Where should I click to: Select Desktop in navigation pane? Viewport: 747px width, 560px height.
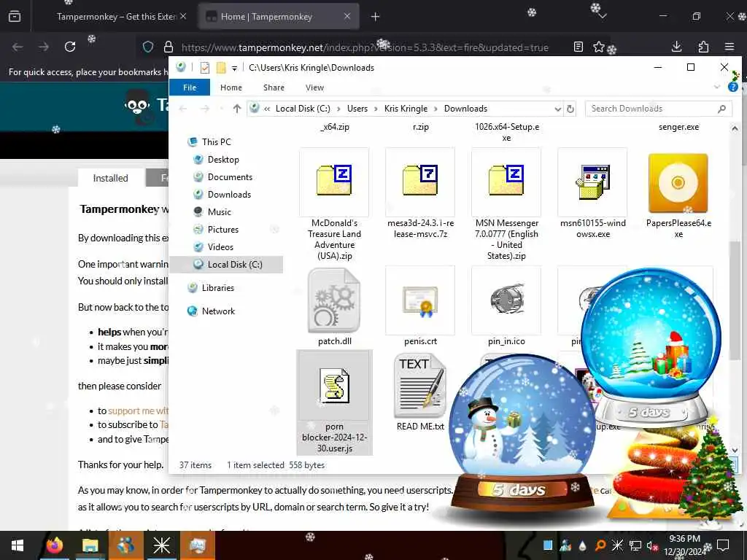(223, 160)
